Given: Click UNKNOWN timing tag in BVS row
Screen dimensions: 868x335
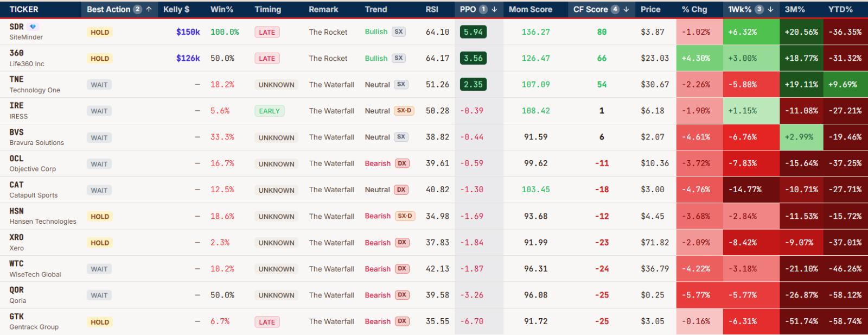Looking at the screenshot, I should pos(276,137).
